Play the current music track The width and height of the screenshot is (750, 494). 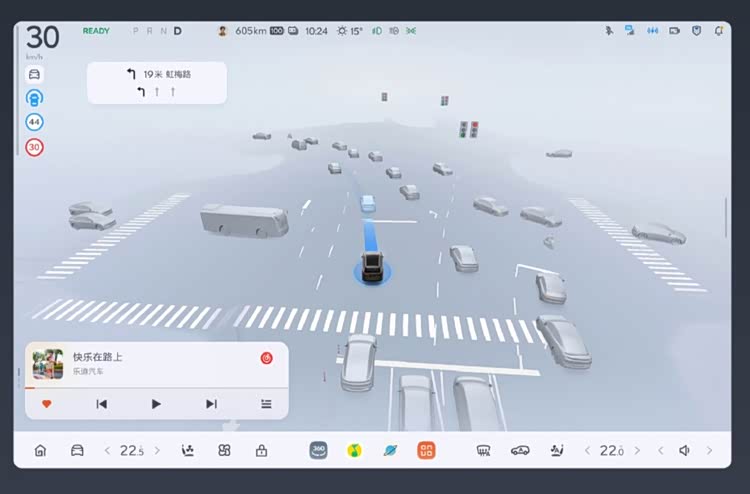pos(156,404)
